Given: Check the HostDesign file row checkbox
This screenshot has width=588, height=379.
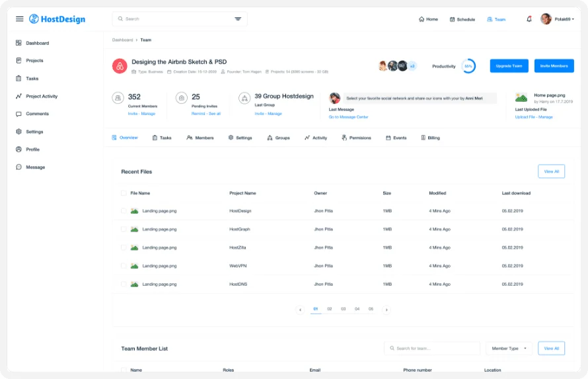Looking at the screenshot, I should [124, 211].
